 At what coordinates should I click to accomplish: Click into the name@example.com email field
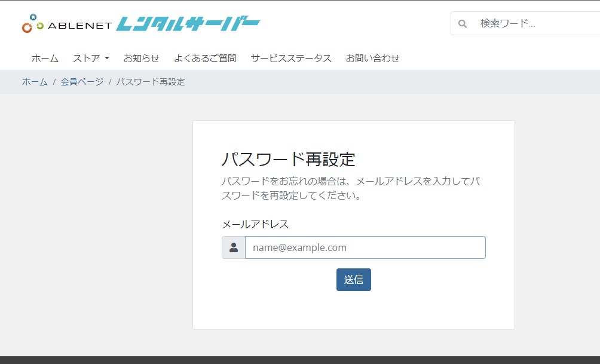point(365,247)
